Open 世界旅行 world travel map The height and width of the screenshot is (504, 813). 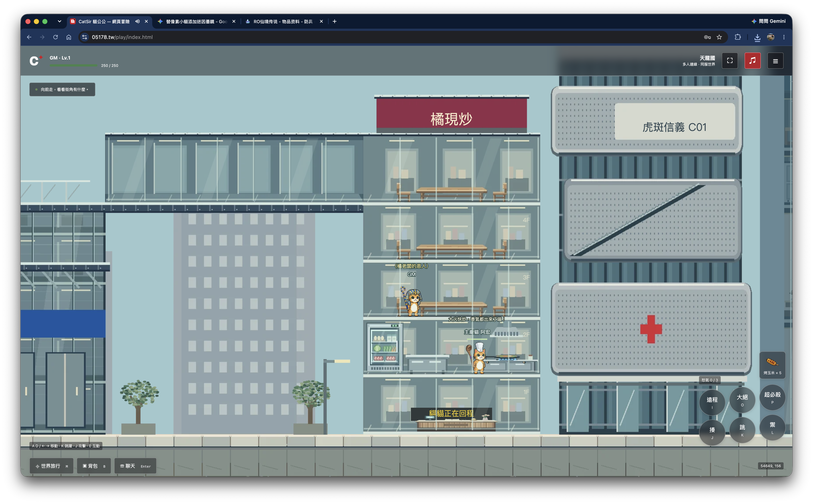51,466
